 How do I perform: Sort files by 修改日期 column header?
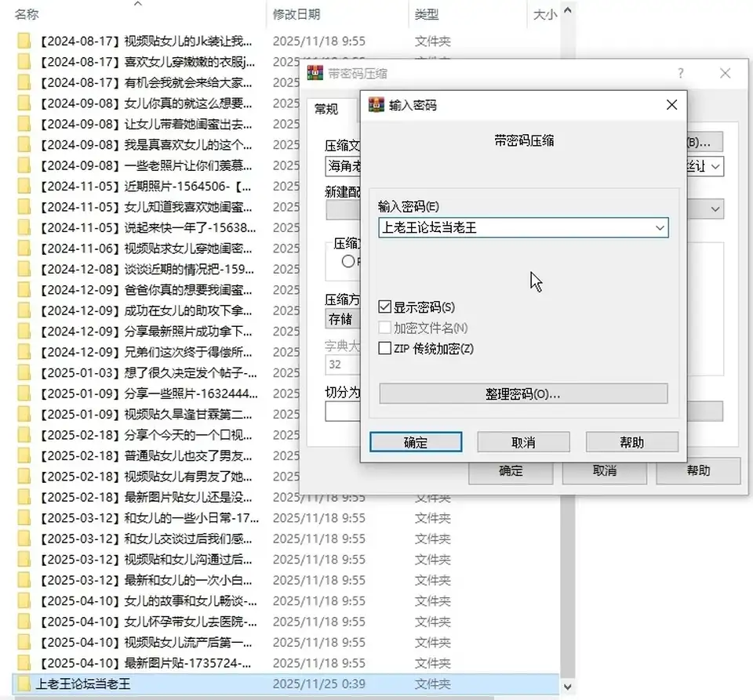pos(296,14)
